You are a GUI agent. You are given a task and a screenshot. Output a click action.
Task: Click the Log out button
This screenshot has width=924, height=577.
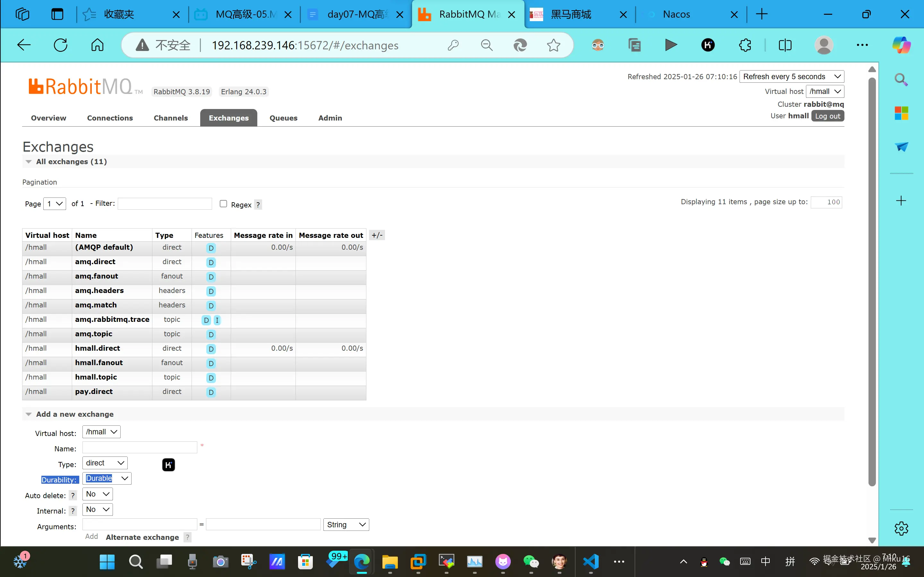827,116
